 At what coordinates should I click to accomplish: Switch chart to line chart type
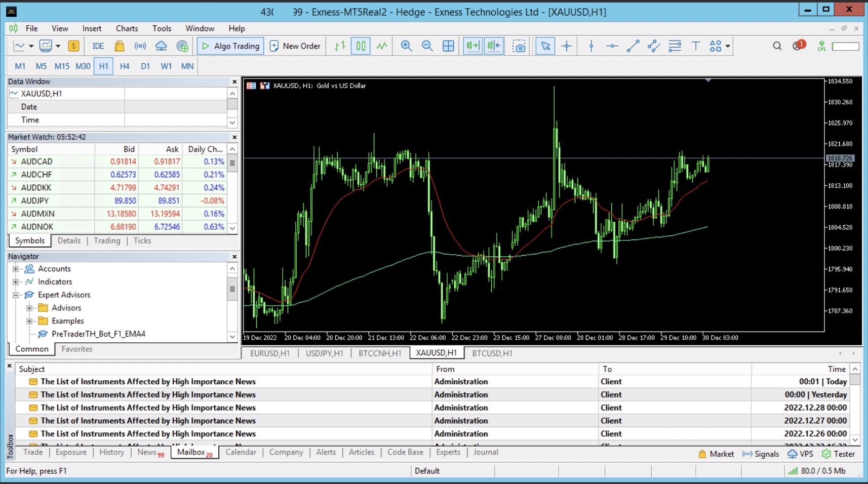(x=382, y=46)
